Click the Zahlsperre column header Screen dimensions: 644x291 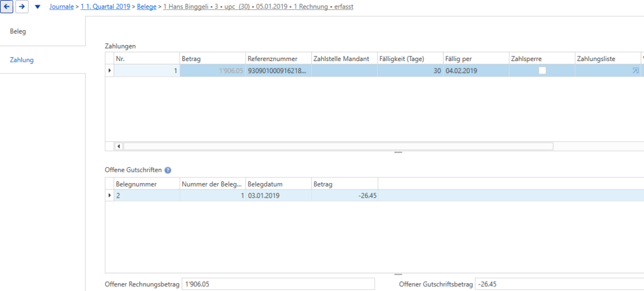542,59
